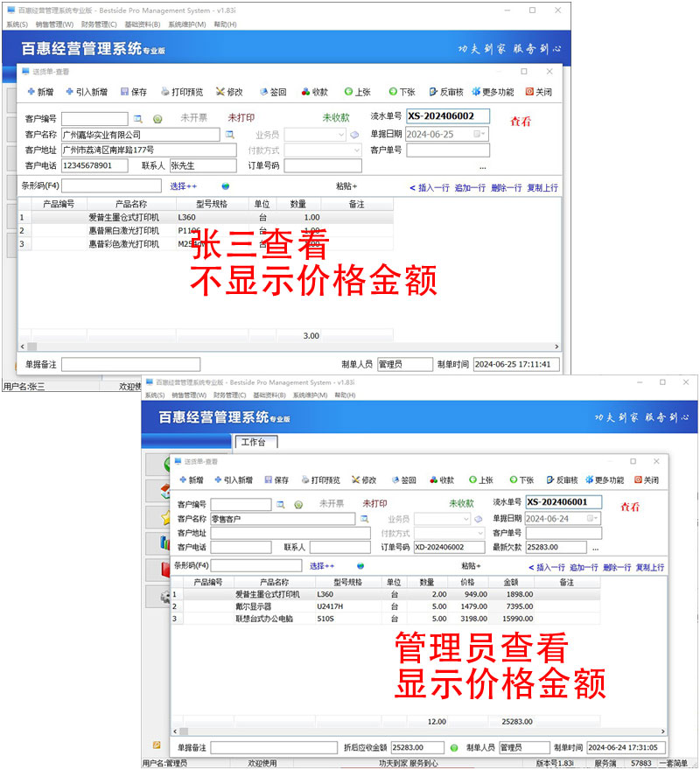700x770 pixels.
Task: Switch to 工作台 tab in lower window
Action: [256, 442]
